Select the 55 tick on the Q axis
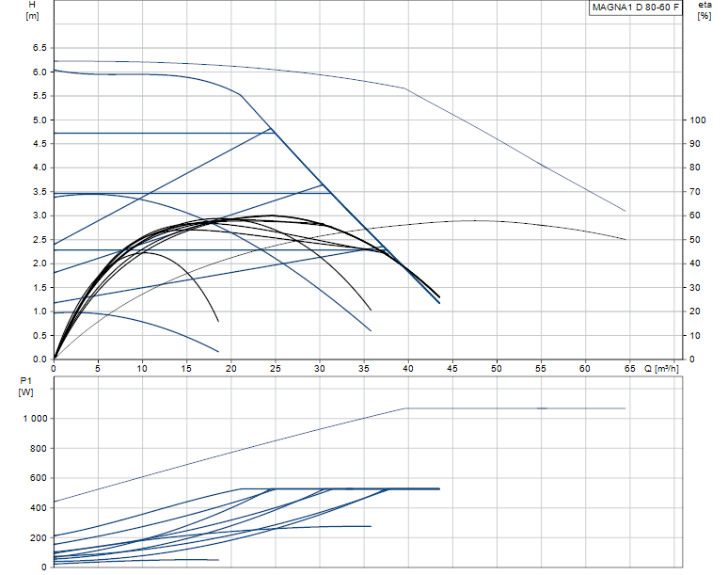Screen dimensions: 728x575 (541, 369)
